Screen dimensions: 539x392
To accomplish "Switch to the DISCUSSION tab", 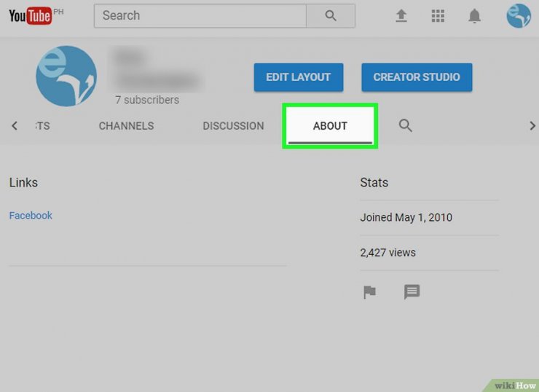I will (x=233, y=126).
